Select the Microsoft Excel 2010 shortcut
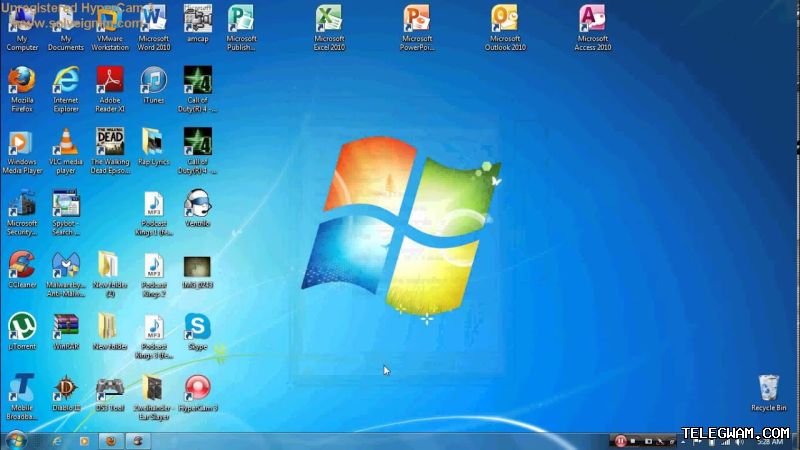This screenshot has width=800, height=450. 329,29
